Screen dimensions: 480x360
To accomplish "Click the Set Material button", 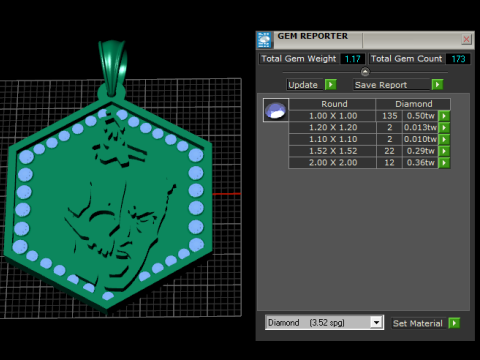I will pyautogui.click(x=418, y=323).
